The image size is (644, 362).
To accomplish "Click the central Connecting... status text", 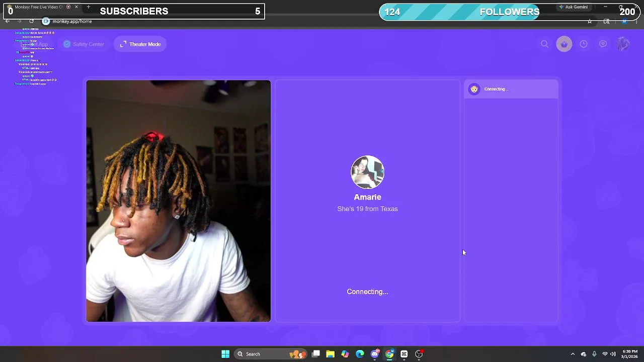I will click(367, 292).
